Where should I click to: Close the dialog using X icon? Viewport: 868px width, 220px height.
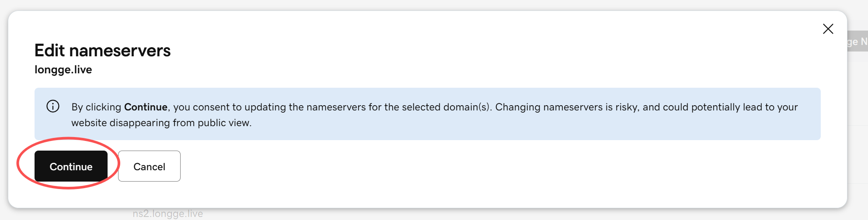(x=828, y=29)
